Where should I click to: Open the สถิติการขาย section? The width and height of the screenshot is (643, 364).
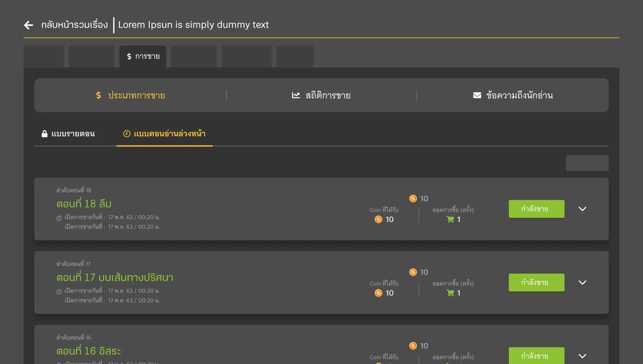pos(328,95)
